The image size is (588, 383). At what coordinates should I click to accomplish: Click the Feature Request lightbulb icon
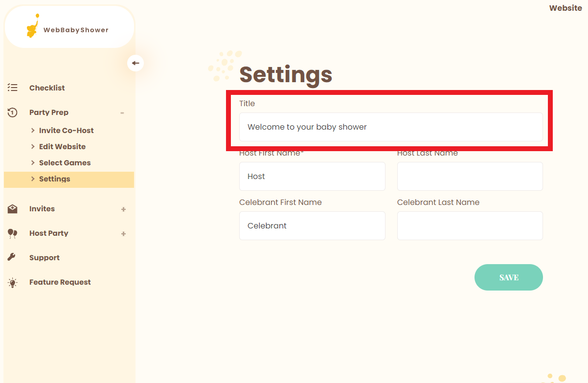click(13, 282)
